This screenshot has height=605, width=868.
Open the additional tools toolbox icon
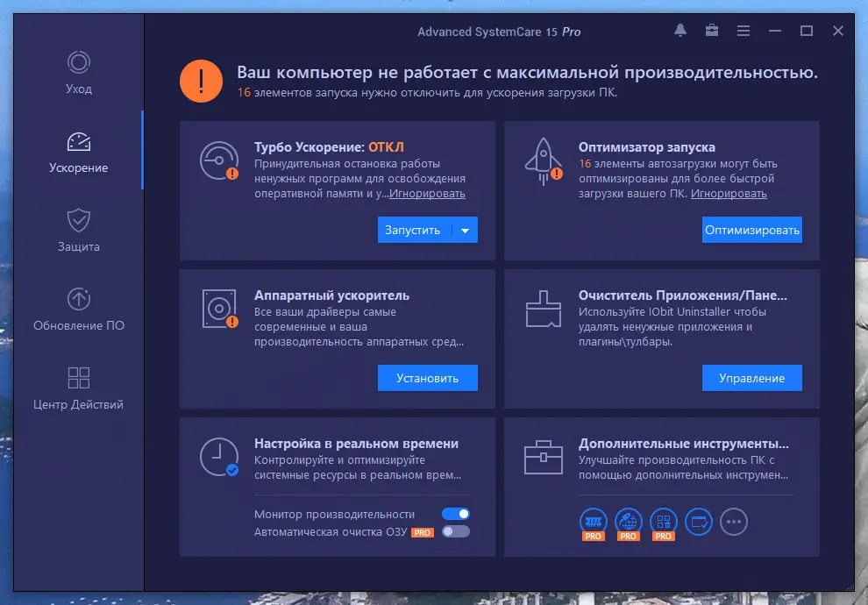click(x=542, y=458)
